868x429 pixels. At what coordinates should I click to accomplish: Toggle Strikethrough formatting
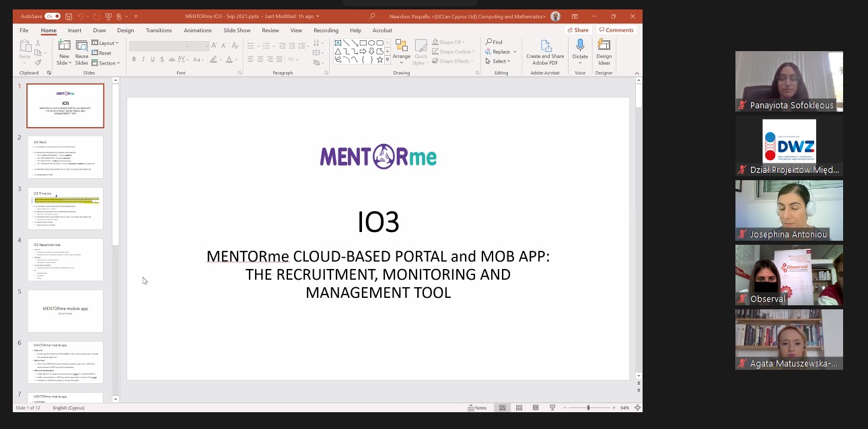172,59
